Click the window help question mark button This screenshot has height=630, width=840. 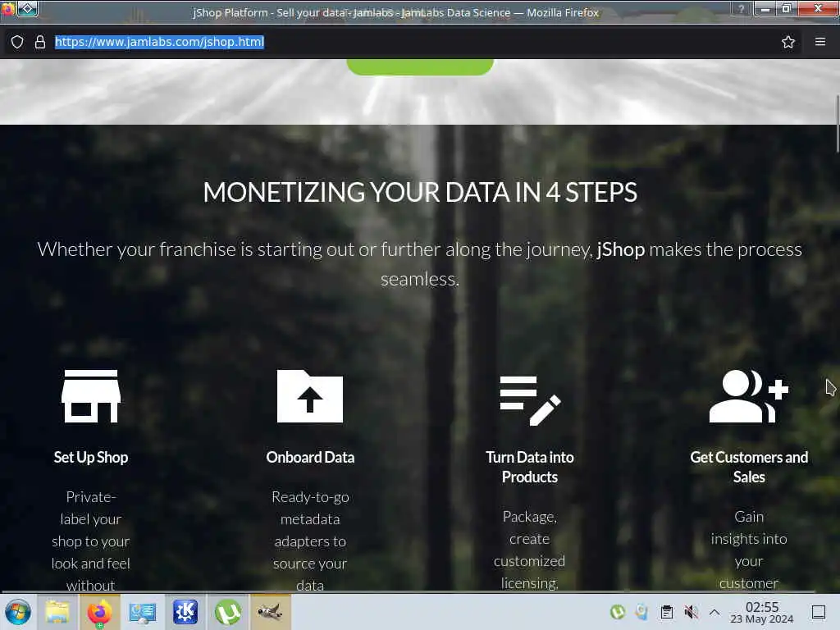(x=742, y=8)
